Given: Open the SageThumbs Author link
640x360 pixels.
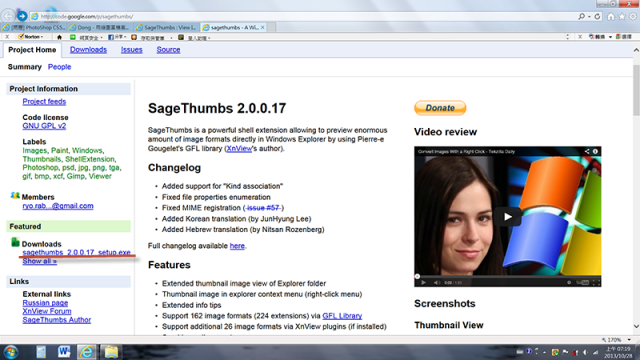Looking at the screenshot, I should (x=57, y=320).
